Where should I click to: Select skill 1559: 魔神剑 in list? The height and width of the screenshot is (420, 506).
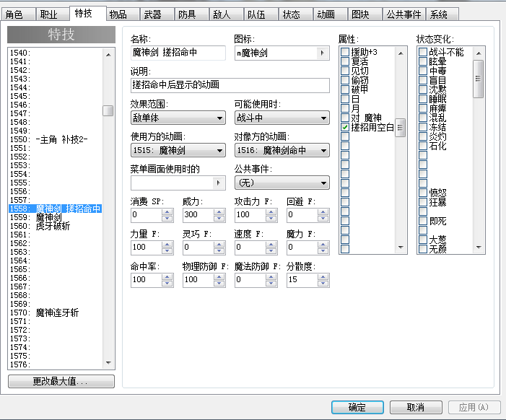(55, 217)
